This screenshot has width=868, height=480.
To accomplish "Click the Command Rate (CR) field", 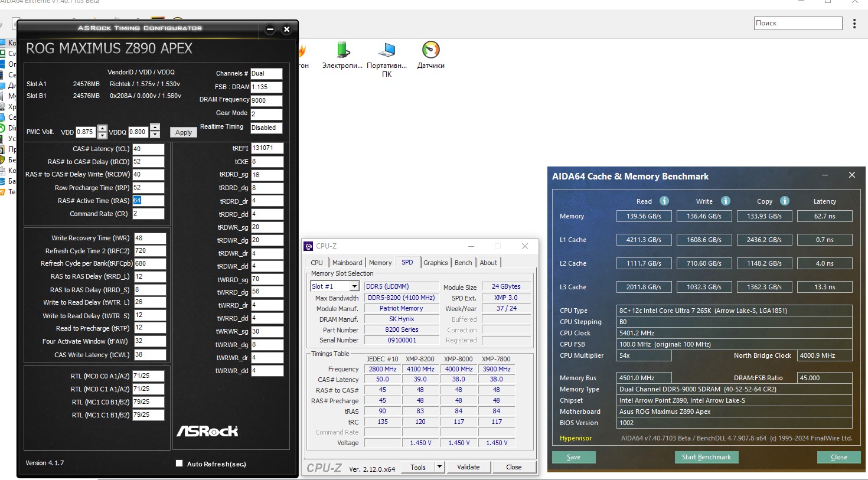I will 148,214.
